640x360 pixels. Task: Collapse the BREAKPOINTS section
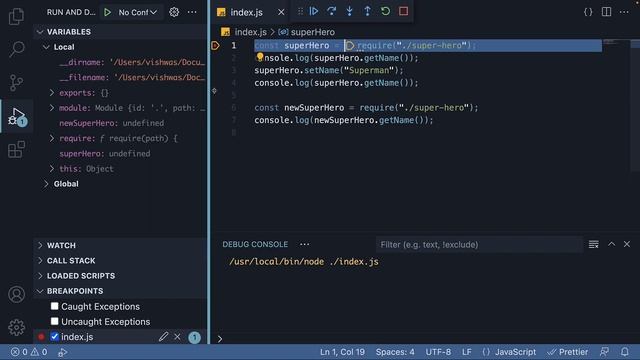click(40, 291)
